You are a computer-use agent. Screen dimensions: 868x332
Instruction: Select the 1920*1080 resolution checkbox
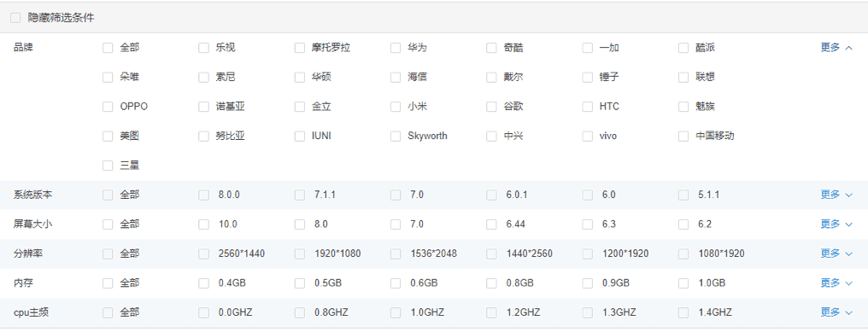(300, 253)
